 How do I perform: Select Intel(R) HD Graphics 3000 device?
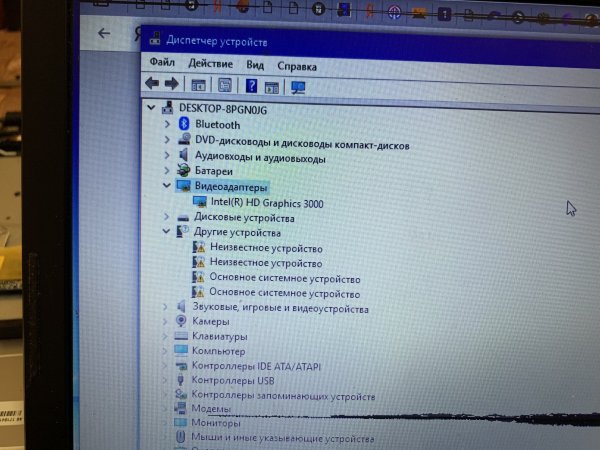267,203
